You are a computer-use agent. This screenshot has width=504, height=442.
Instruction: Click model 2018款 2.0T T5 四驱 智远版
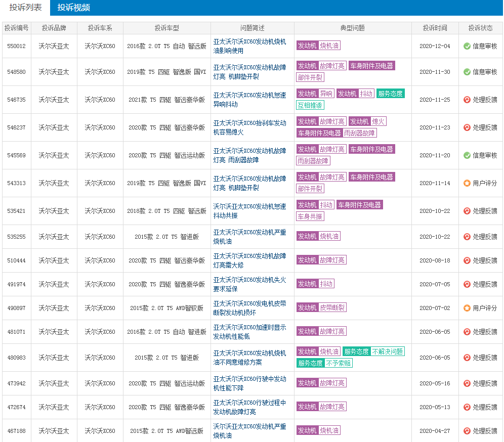tap(166, 211)
